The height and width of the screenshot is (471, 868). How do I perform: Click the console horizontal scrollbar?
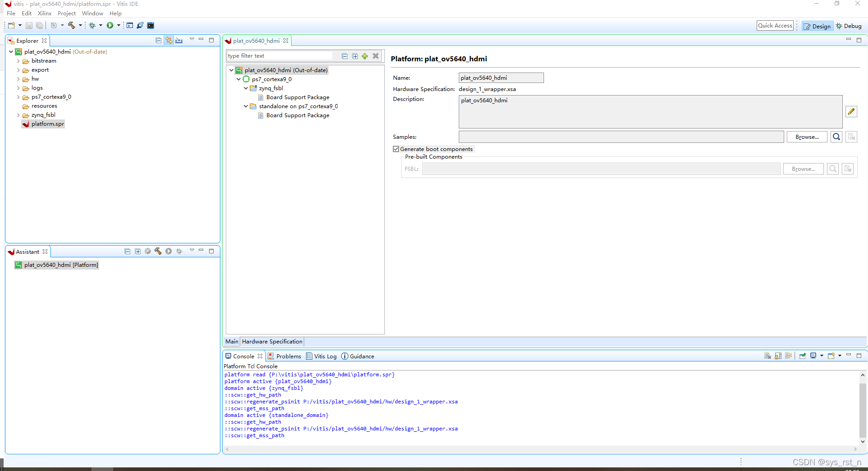pyautogui.click(x=541, y=449)
